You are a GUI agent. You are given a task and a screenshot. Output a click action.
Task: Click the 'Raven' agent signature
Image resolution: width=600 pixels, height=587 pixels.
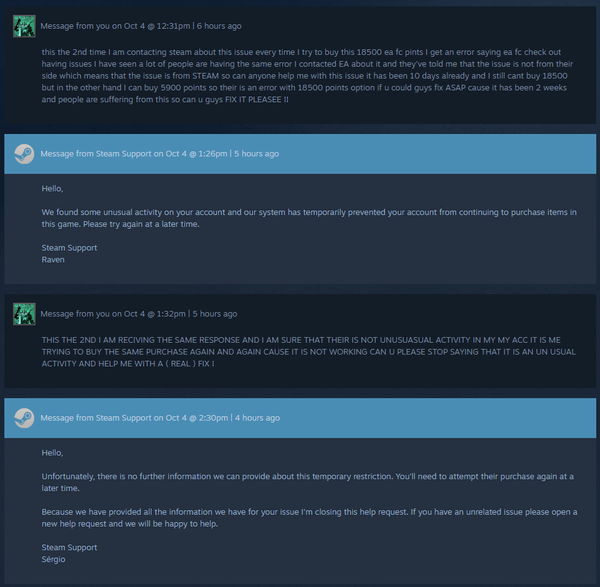(52, 259)
